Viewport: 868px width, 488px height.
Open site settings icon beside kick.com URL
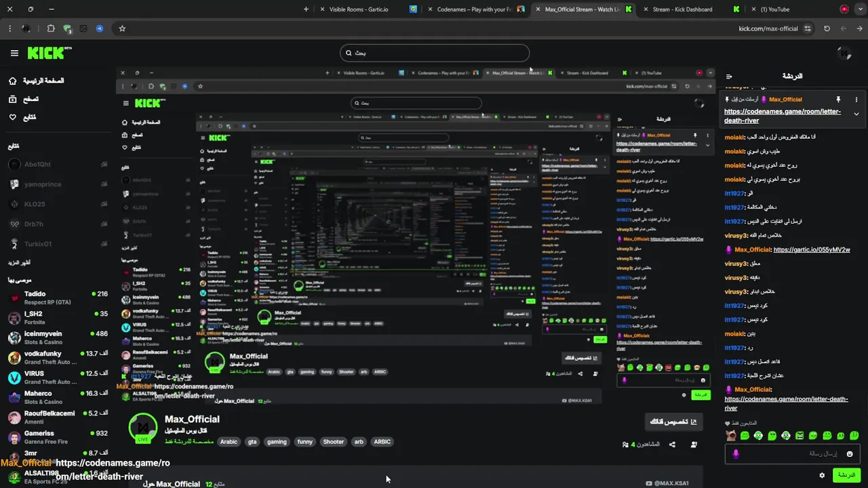(x=808, y=28)
